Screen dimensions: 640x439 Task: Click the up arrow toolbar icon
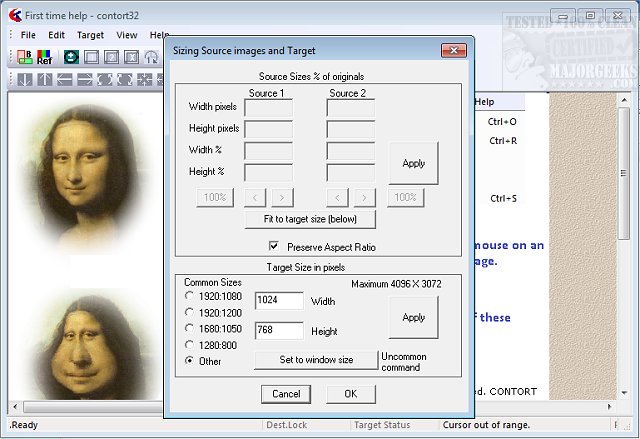[44, 79]
